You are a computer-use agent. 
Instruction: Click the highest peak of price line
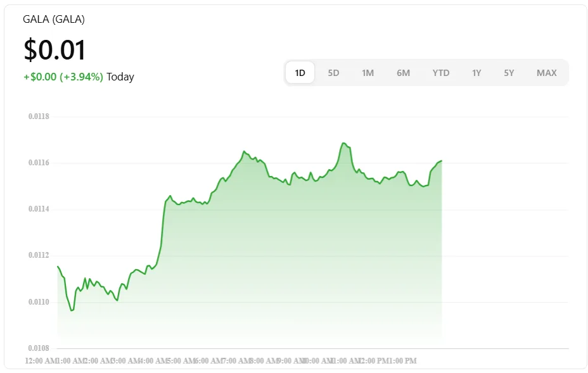pyautogui.click(x=343, y=143)
